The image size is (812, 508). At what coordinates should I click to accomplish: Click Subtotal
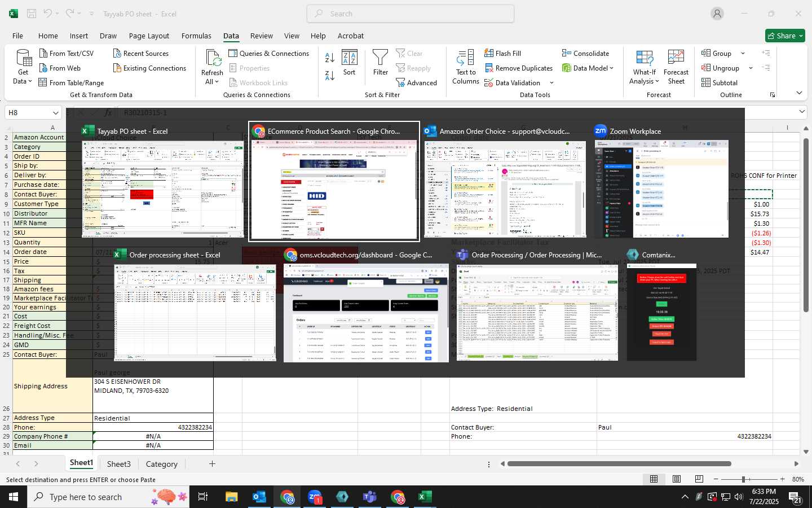point(720,82)
